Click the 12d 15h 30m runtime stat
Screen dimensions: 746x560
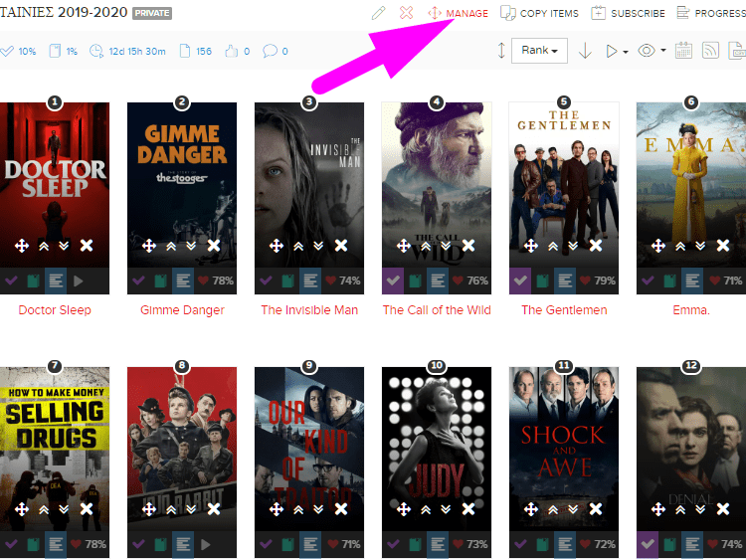tap(128, 52)
